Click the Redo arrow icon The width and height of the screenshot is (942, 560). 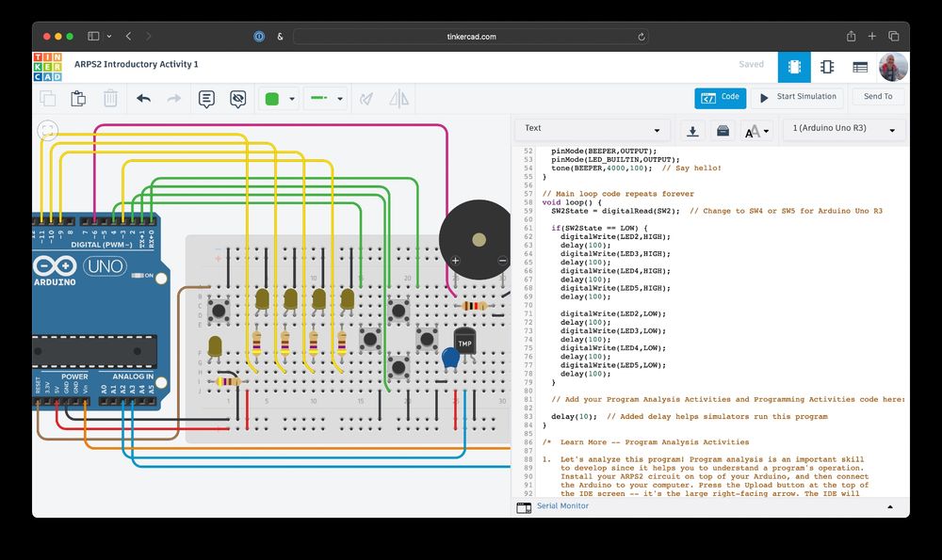point(174,98)
